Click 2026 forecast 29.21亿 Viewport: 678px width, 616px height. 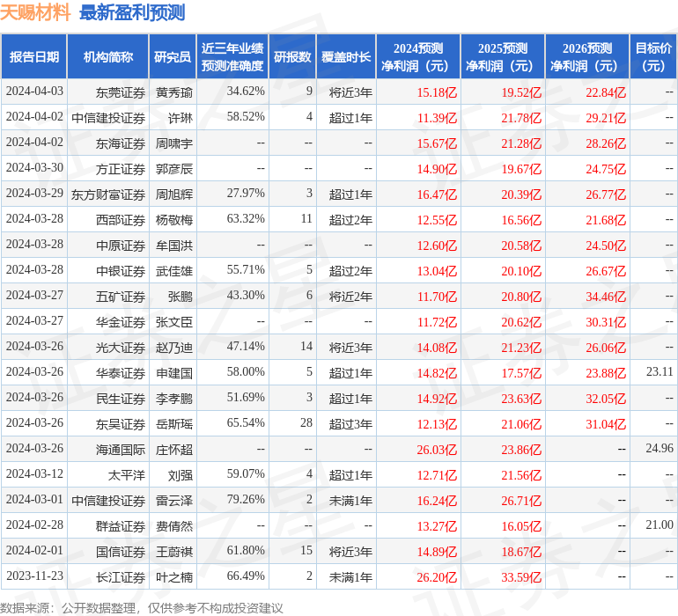pos(606,118)
